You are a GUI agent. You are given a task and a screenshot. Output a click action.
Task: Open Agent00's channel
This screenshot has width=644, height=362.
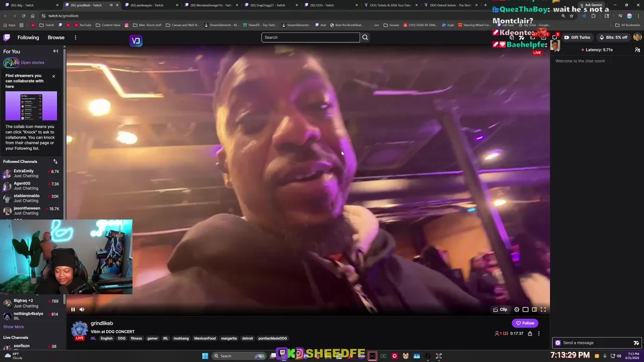31,186
